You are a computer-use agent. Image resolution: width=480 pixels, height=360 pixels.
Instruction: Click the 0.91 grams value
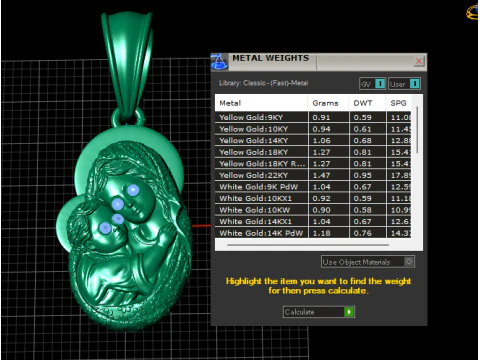[x=321, y=117]
